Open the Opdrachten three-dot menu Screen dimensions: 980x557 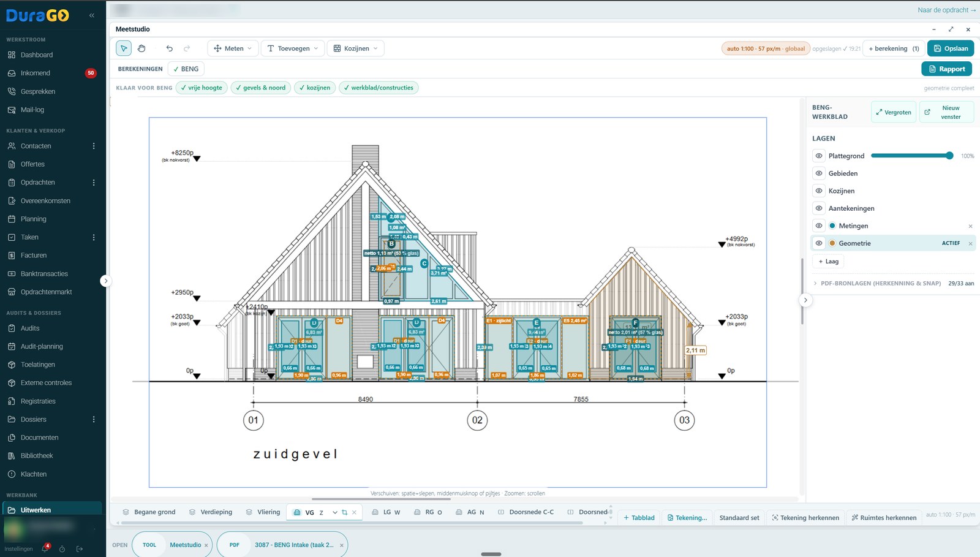(94, 183)
